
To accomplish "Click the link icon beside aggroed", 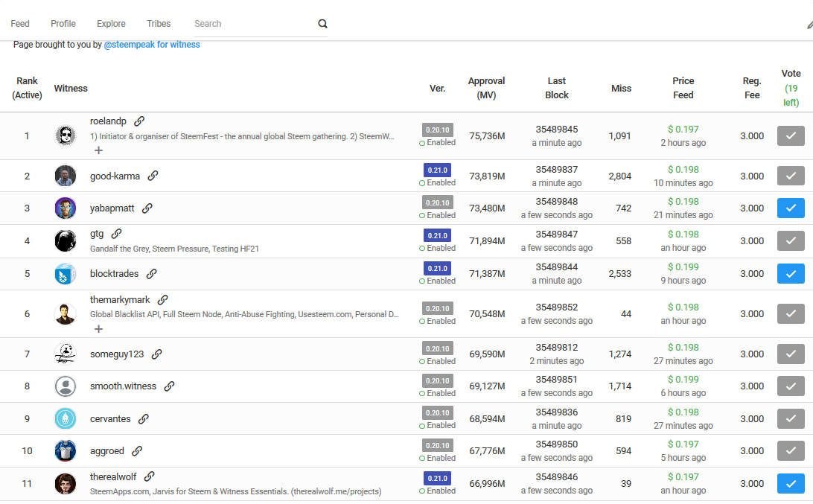I will click(137, 451).
